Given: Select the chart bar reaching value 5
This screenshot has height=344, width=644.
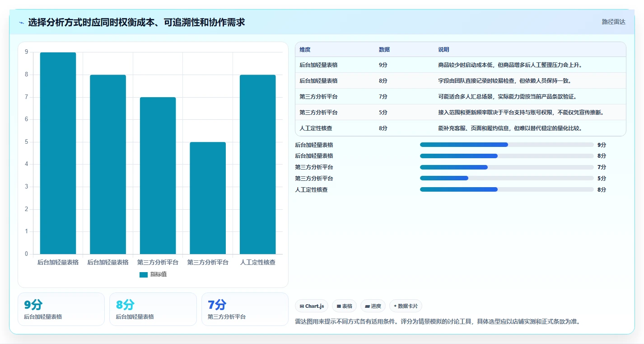Looking at the screenshot, I should click(208, 198).
